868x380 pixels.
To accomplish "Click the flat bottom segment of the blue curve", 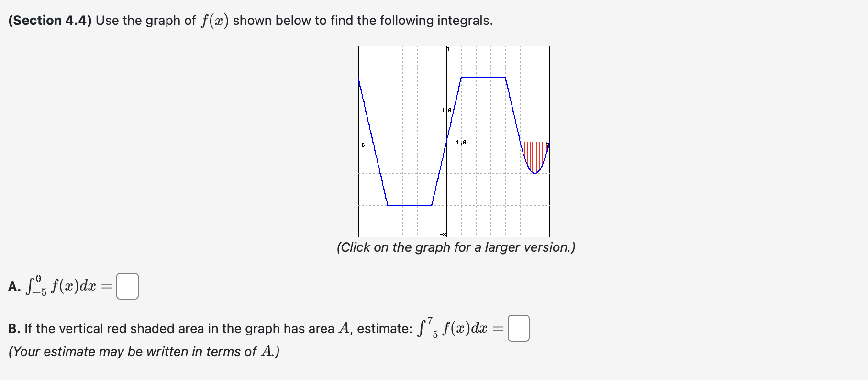I will point(409,205).
